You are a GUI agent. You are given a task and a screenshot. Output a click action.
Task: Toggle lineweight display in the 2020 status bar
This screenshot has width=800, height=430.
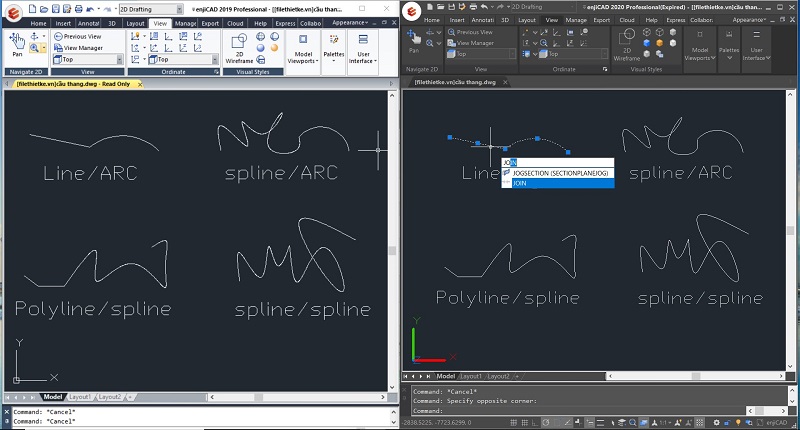(600, 422)
